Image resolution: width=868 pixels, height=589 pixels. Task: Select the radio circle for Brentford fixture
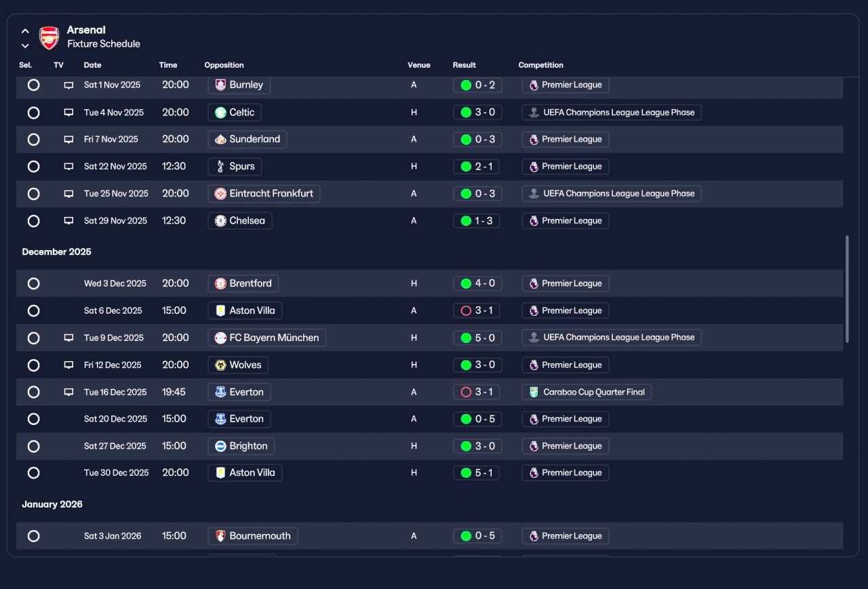pos(33,283)
